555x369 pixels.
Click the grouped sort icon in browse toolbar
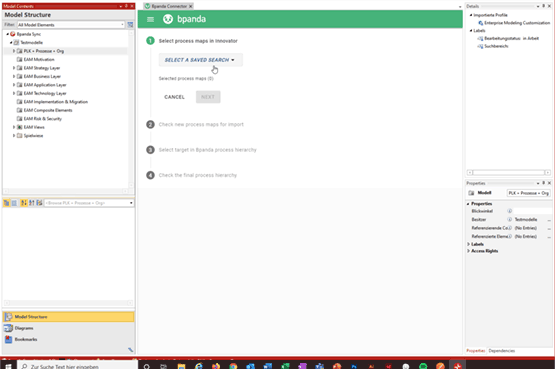point(39,203)
